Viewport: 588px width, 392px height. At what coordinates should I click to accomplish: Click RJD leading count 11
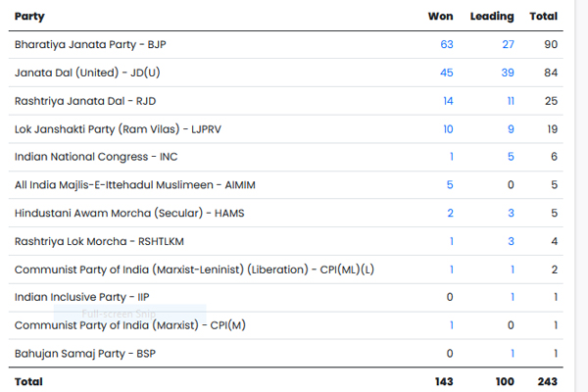click(x=510, y=101)
